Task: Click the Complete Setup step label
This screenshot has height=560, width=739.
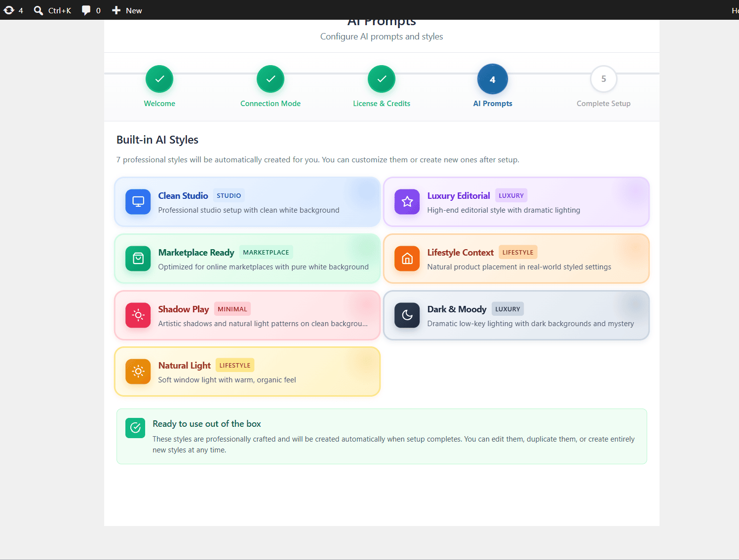Action: click(604, 104)
